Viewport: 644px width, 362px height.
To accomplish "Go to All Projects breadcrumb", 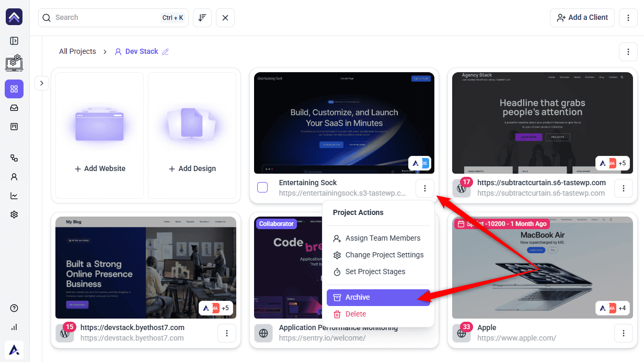I will coord(77,51).
